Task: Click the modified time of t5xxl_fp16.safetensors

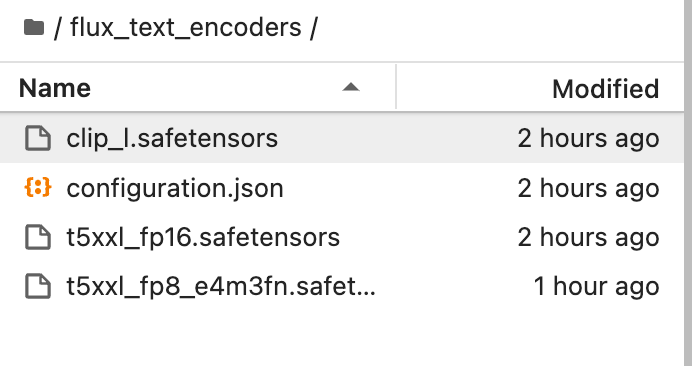Action: [588, 238]
